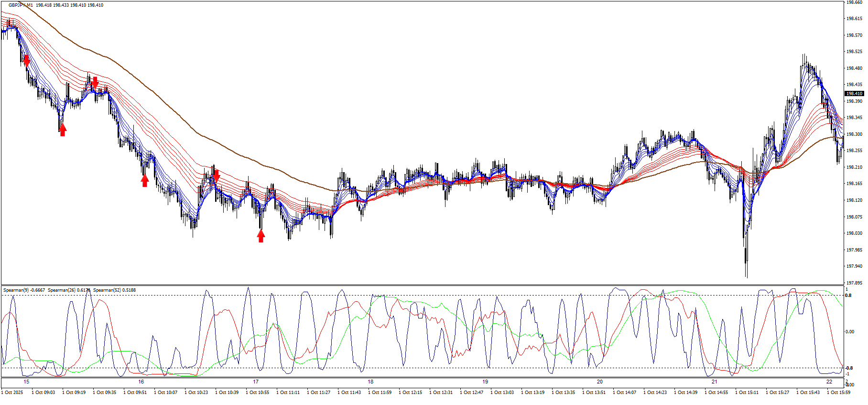
Task: Click the red up arrow near 09:51
Action: coord(145,180)
